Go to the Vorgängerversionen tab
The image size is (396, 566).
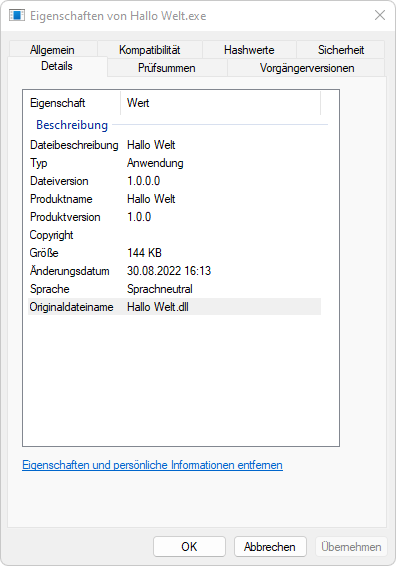pos(307,68)
